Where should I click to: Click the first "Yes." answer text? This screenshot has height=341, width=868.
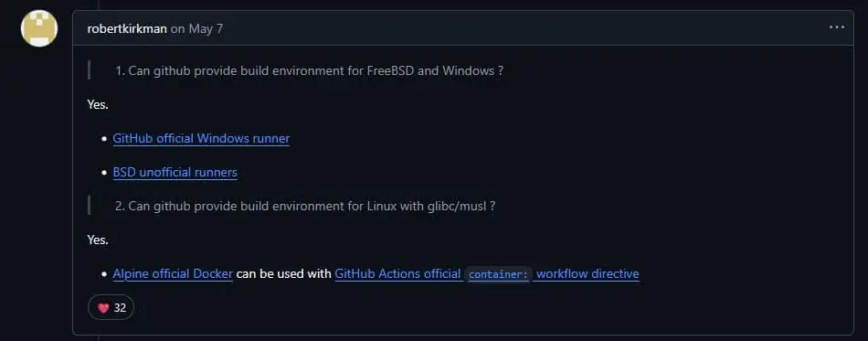(x=98, y=104)
